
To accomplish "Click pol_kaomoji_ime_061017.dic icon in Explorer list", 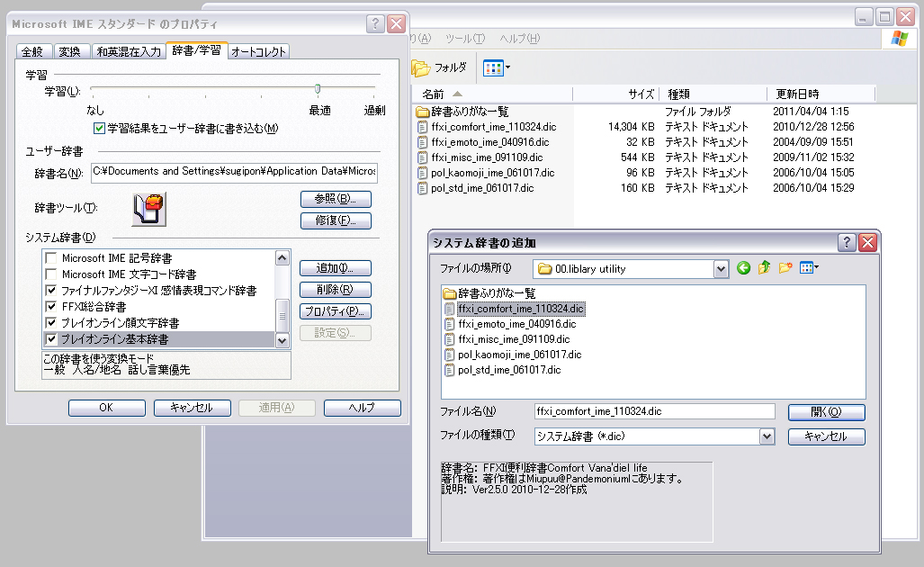I will 423,174.
